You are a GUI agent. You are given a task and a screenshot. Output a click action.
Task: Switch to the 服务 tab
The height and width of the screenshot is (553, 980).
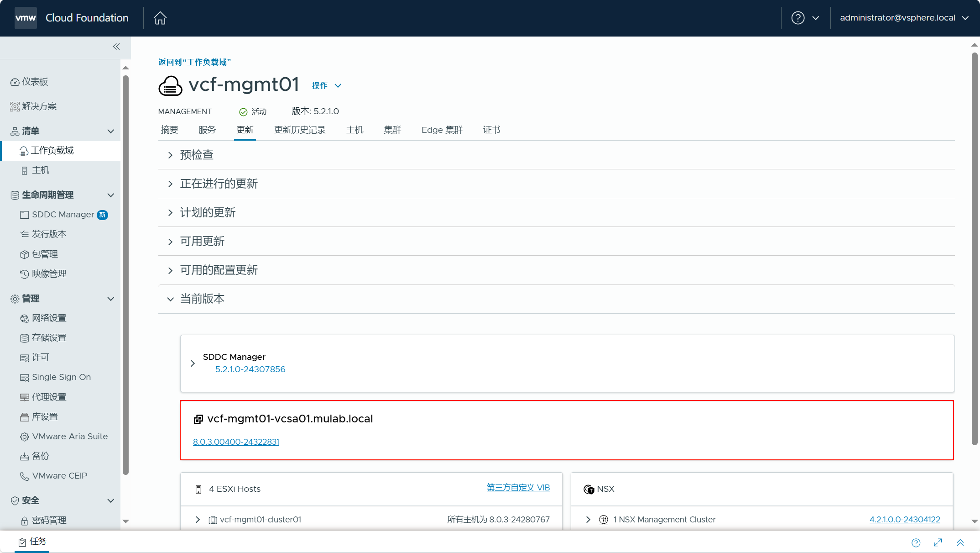[x=207, y=130]
